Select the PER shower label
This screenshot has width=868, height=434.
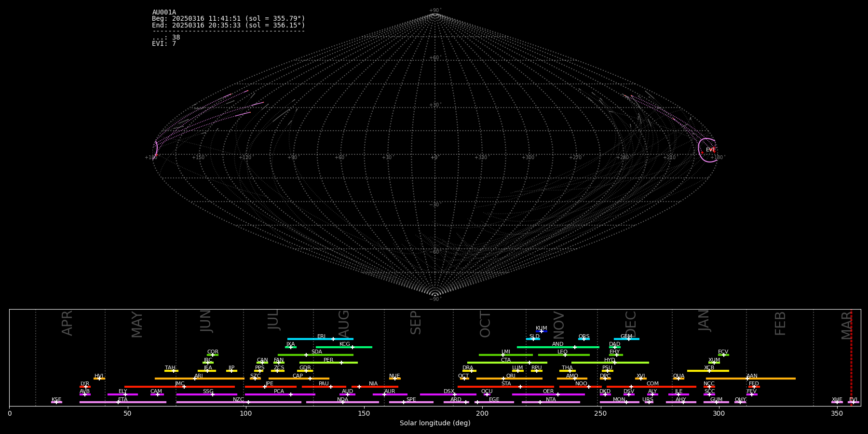(328, 360)
